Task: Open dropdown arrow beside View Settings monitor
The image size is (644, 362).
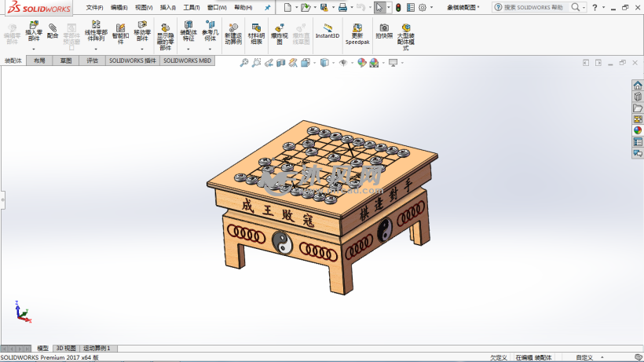Action: 402,63
